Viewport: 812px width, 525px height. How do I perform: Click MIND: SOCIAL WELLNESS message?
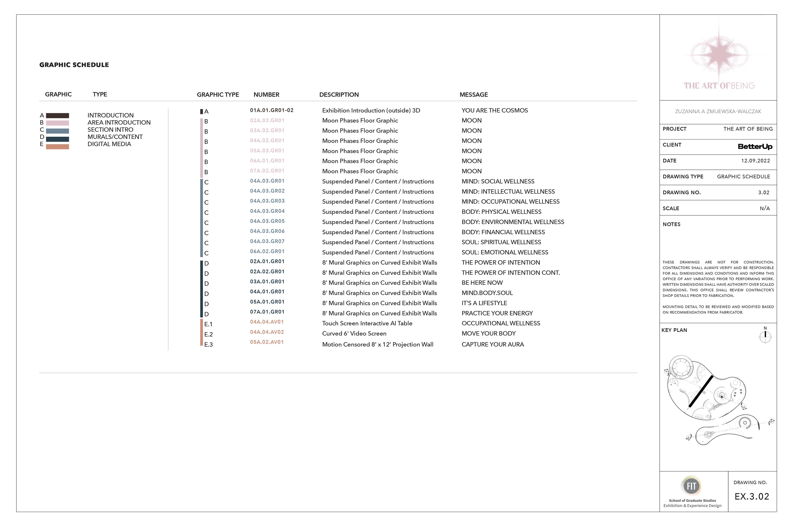tap(498, 181)
